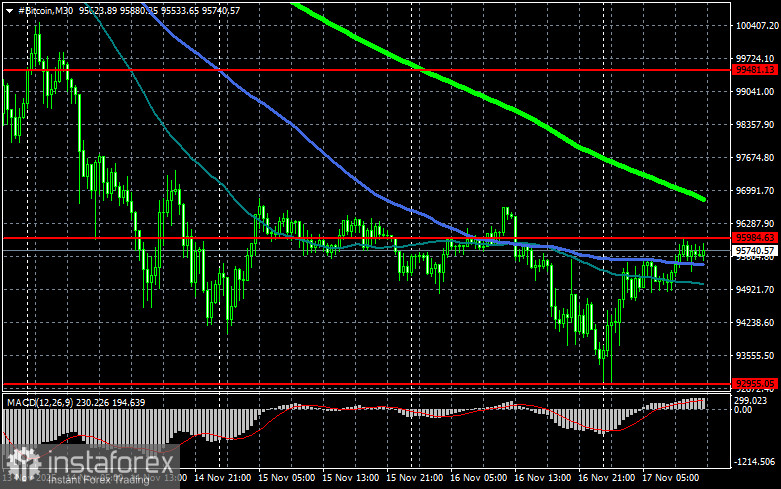Click the instaforex logo icon
This screenshot has height=489, width=781.
22,463
